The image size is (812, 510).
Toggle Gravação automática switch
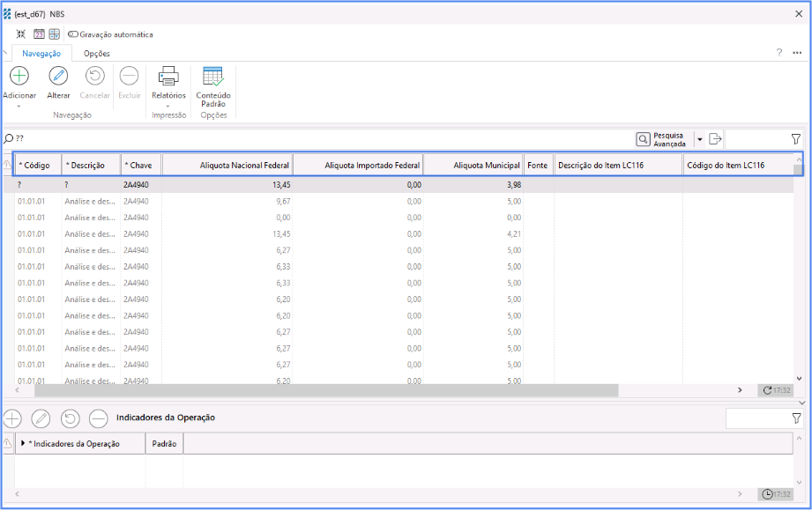(73, 34)
